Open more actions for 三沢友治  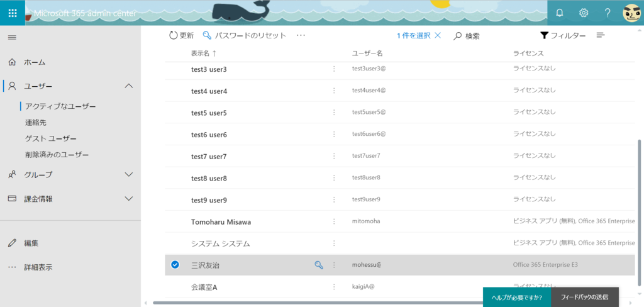pos(334,265)
